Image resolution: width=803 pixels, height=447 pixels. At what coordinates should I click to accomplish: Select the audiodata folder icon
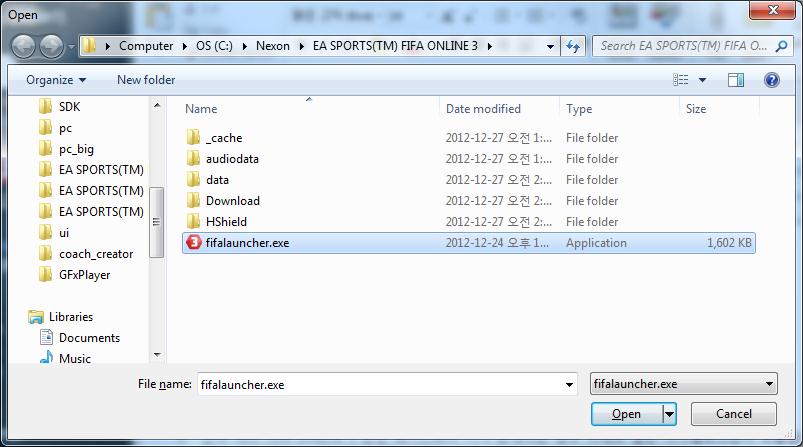(x=193, y=158)
